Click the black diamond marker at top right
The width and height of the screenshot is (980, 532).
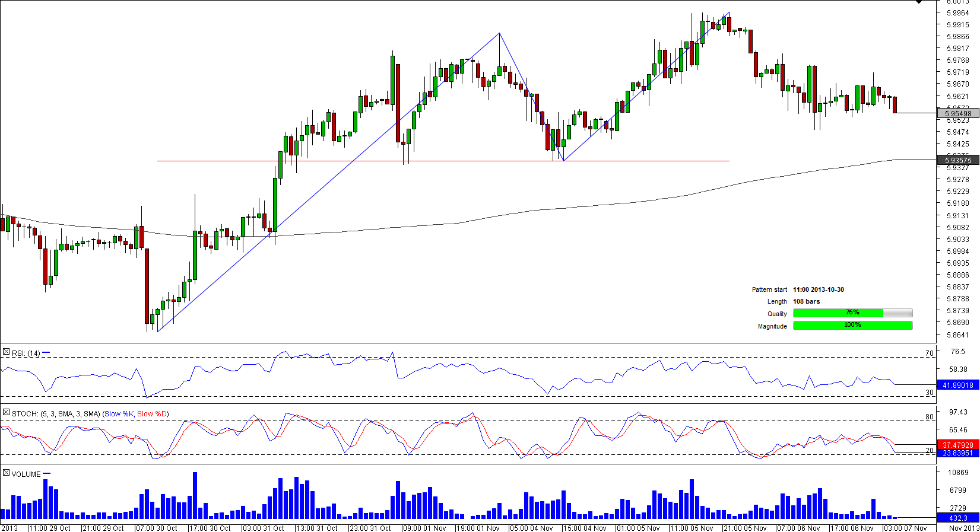coord(919,2)
